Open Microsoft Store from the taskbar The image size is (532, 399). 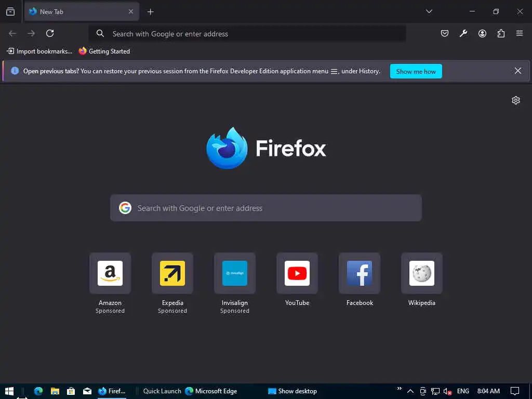point(71,391)
